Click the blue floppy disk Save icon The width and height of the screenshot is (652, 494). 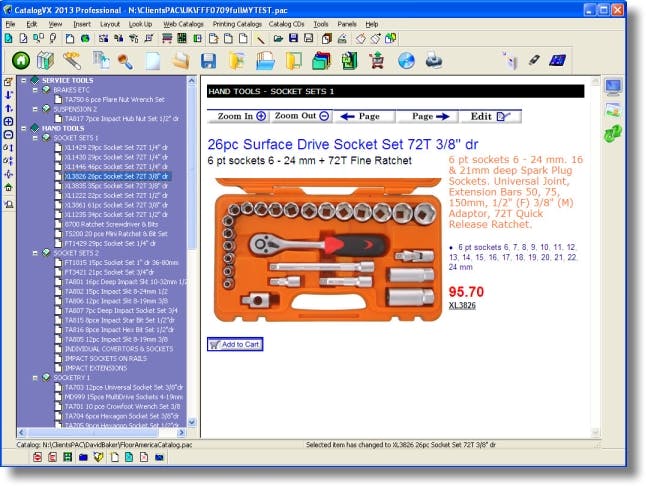208,61
